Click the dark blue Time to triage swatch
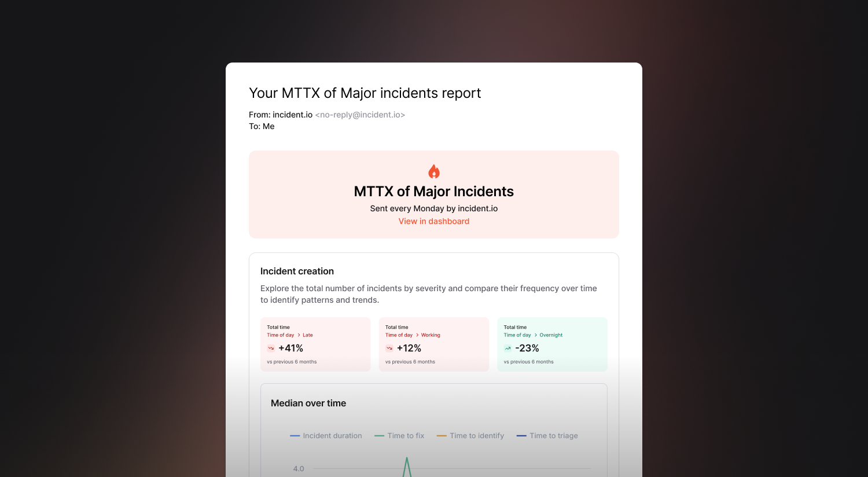Viewport: 868px width, 477px height. [521, 436]
